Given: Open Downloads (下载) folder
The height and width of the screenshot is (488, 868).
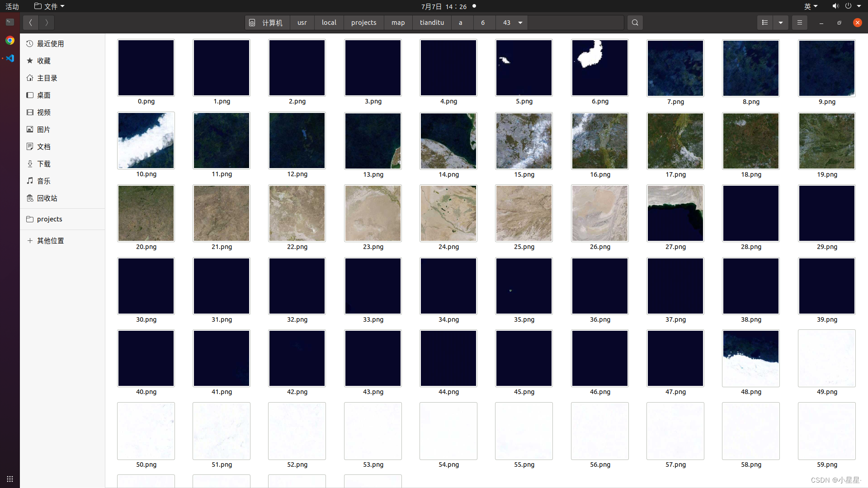Looking at the screenshot, I should tap(62, 164).
